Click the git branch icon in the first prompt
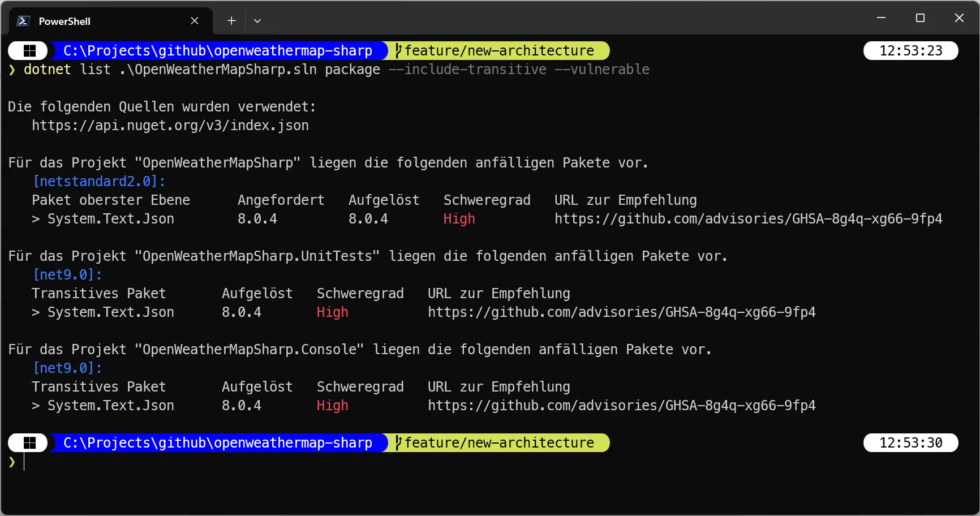The height and width of the screenshot is (516, 980). tap(398, 51)
